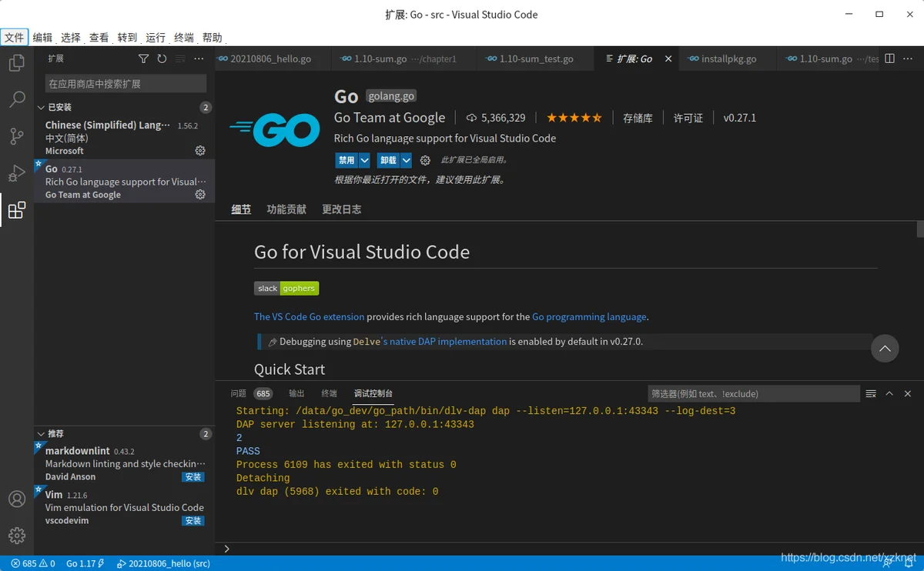The height and width of the screenshot is (571, 924).
Task: Focus the extension marketplace search box
Action: 126,83
